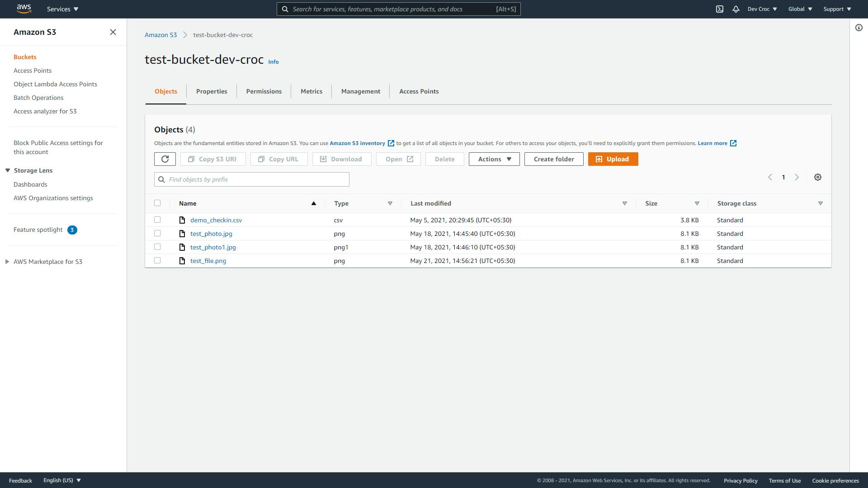Open the CloudShell terminal icon

(720, 9)
